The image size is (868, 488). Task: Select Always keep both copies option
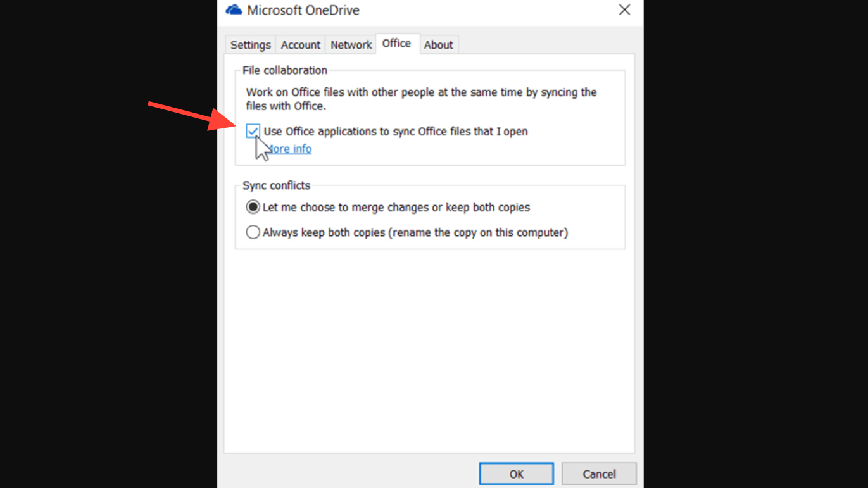pos(253,232)
